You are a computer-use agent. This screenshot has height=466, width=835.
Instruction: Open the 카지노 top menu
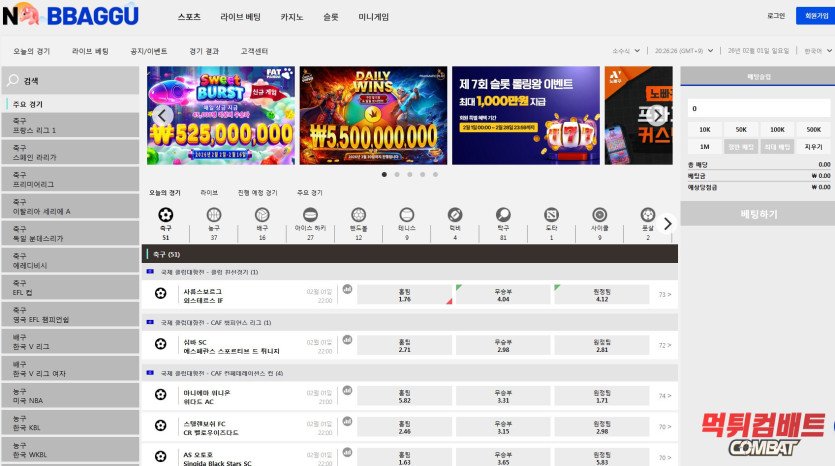coord(292,17)
